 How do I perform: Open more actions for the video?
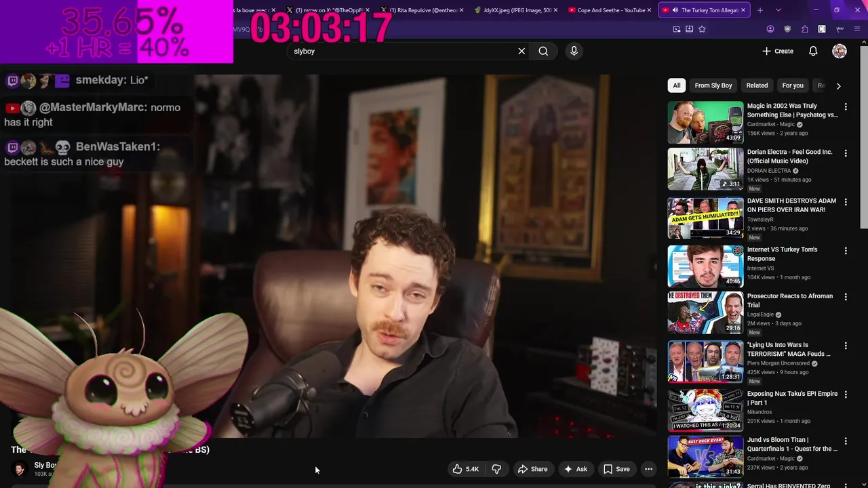coord(648,469)
